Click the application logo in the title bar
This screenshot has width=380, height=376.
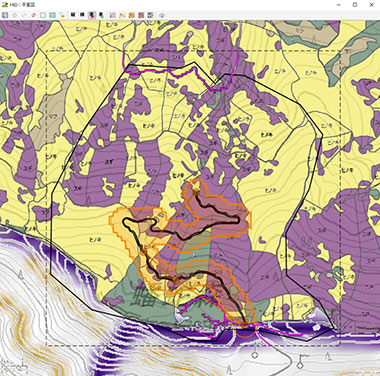tap(5, 5)
